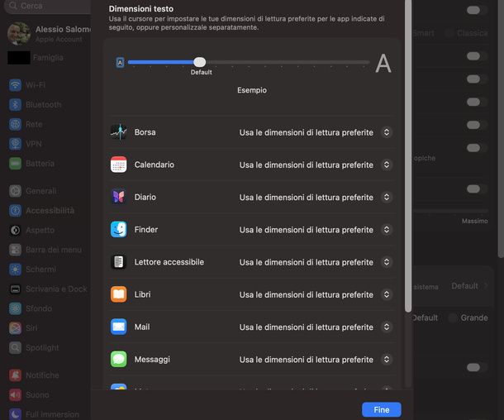The height and width of the screenshot is (420, 504).
Task: Click the Fine button
Action: (x=382, y=410)
